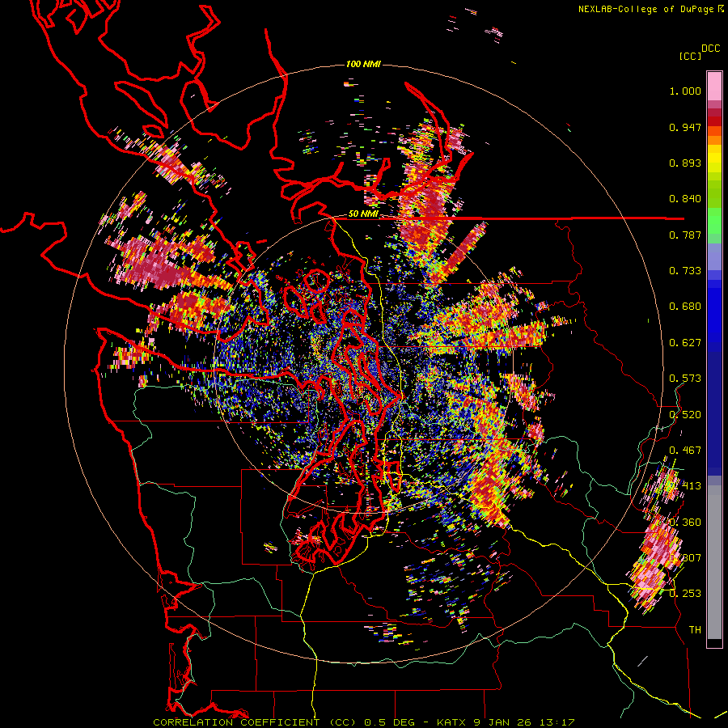728x728 pixels.
Task: Click the 50 NMI range ring label
Action: coord(363,214)
